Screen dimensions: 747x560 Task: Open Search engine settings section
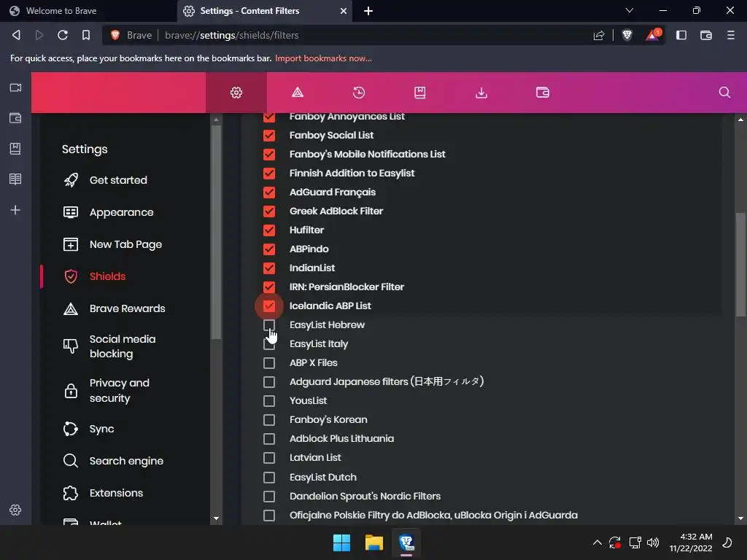pyautogui.click(x=126, y=461)
